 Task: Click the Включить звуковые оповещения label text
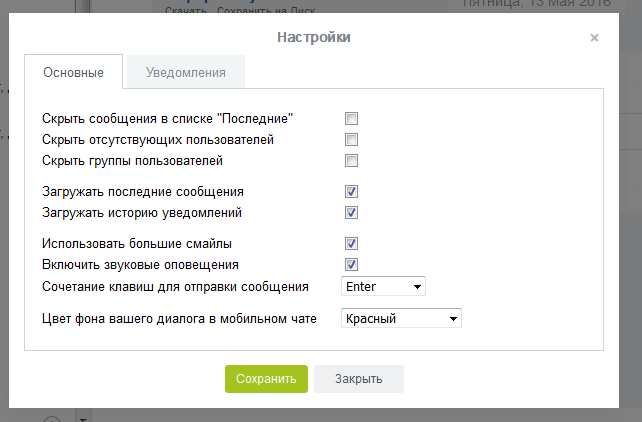tap(140, 264)
